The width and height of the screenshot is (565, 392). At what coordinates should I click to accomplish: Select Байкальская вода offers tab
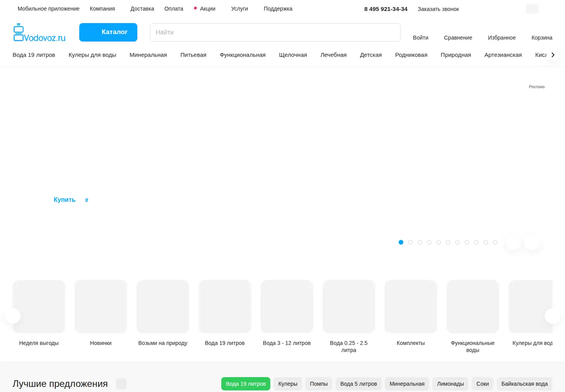point(525,384)
